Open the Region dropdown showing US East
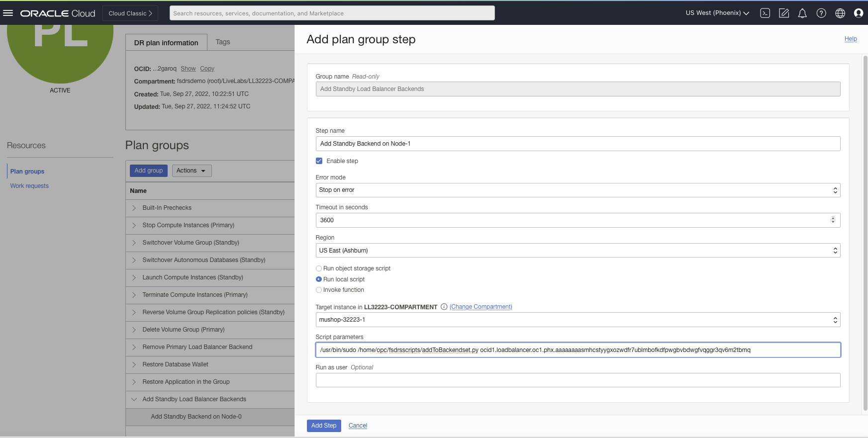 (x=578, y=251)
